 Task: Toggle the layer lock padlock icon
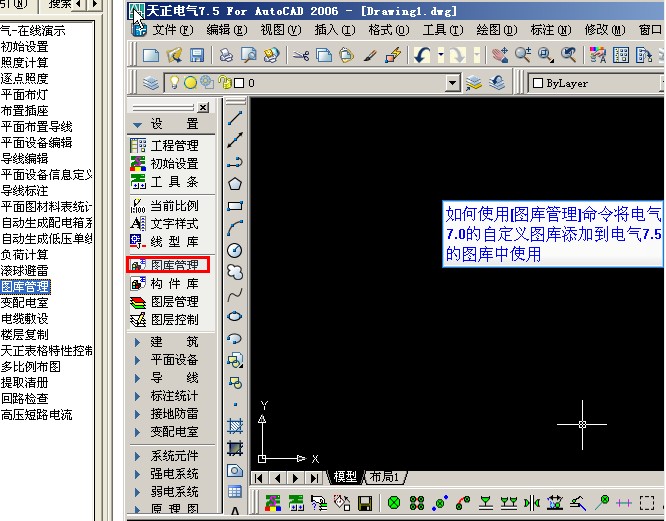tap(224, 82)
